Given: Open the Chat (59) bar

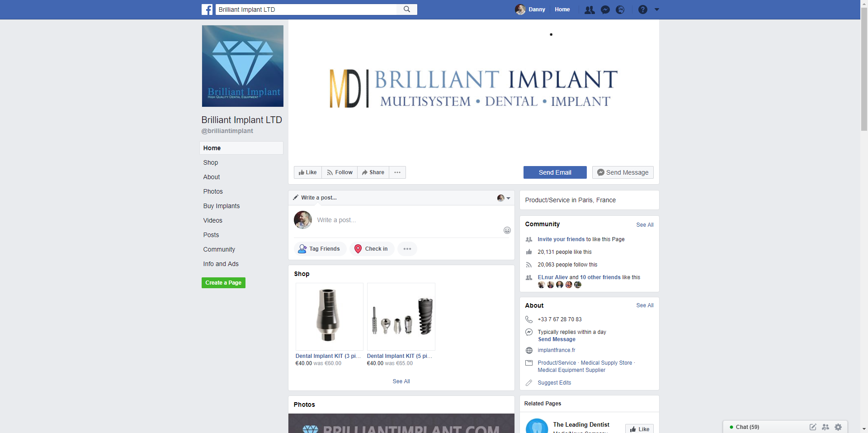Looking at the screenshot, I should (x=747, y=427).
